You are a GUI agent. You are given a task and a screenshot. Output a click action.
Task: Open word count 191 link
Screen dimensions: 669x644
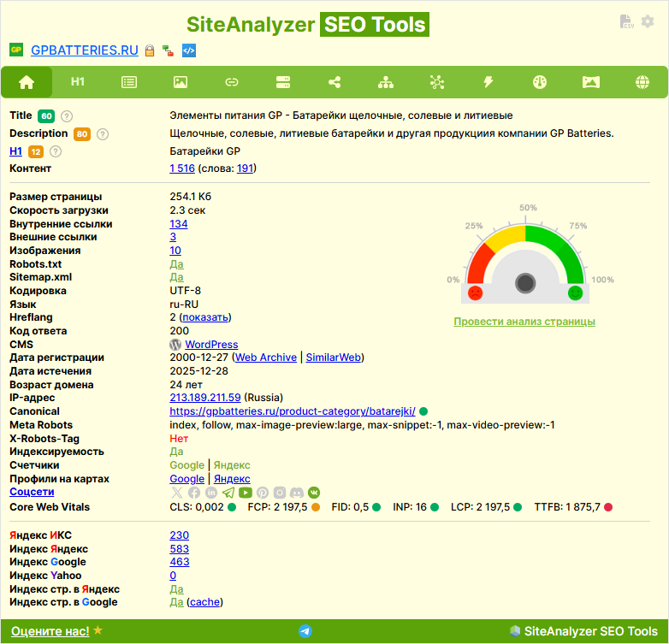point(245,168)
